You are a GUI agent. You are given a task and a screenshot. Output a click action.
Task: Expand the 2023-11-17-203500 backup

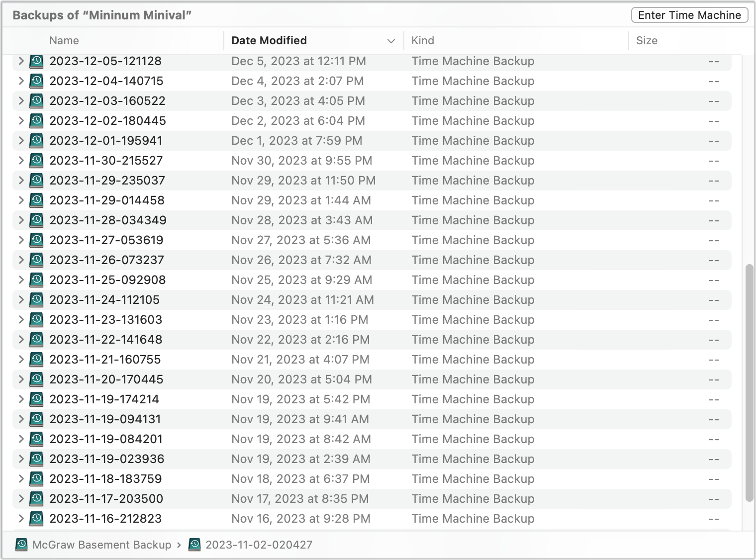tap(21, 498)
